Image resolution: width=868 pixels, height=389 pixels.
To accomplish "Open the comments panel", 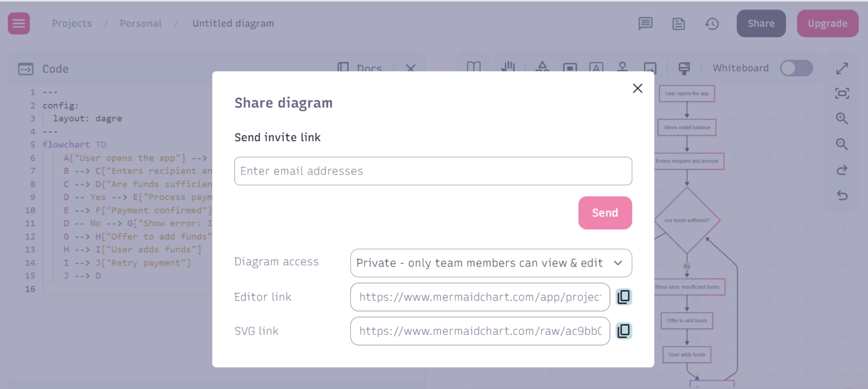I will [x=645, y=24].
